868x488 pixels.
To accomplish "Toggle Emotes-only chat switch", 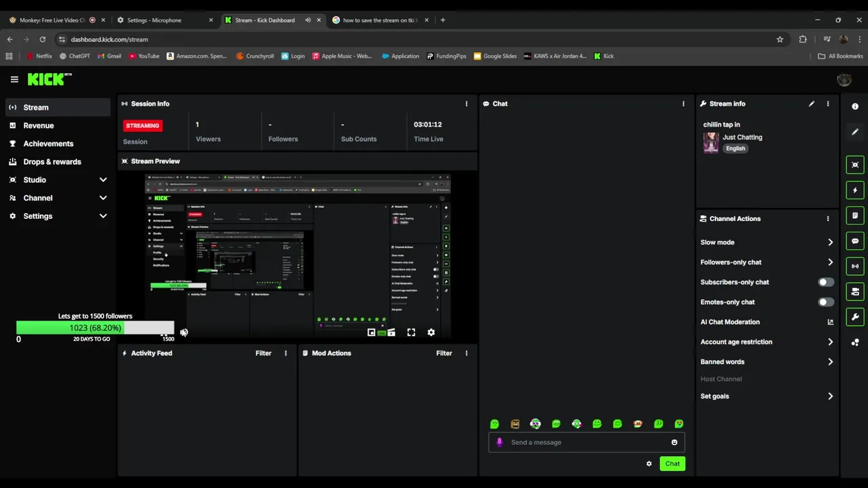I will 825,302.
